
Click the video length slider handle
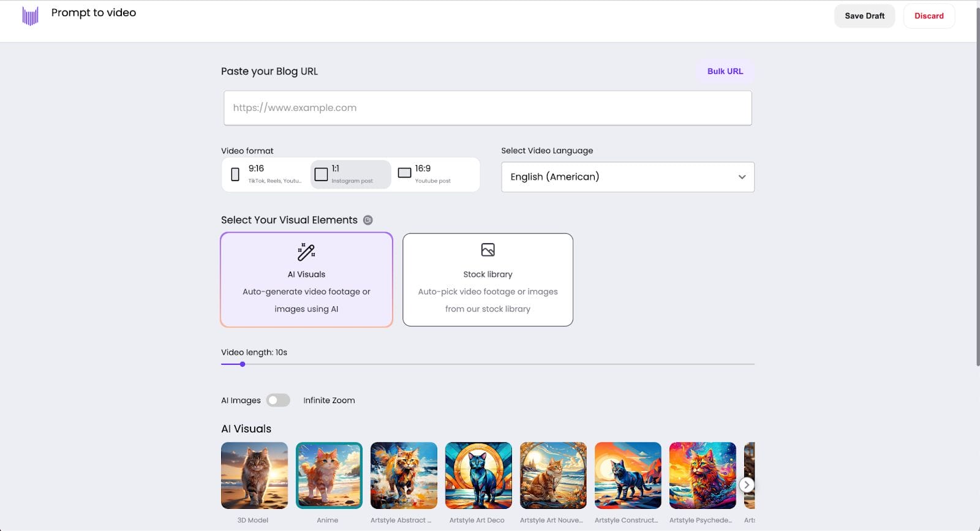coord(243,364)
